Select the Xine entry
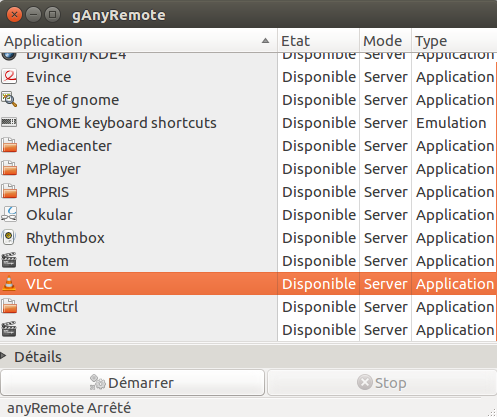The height and width of the screenshot is (417, 497). [x=41, y=330]
